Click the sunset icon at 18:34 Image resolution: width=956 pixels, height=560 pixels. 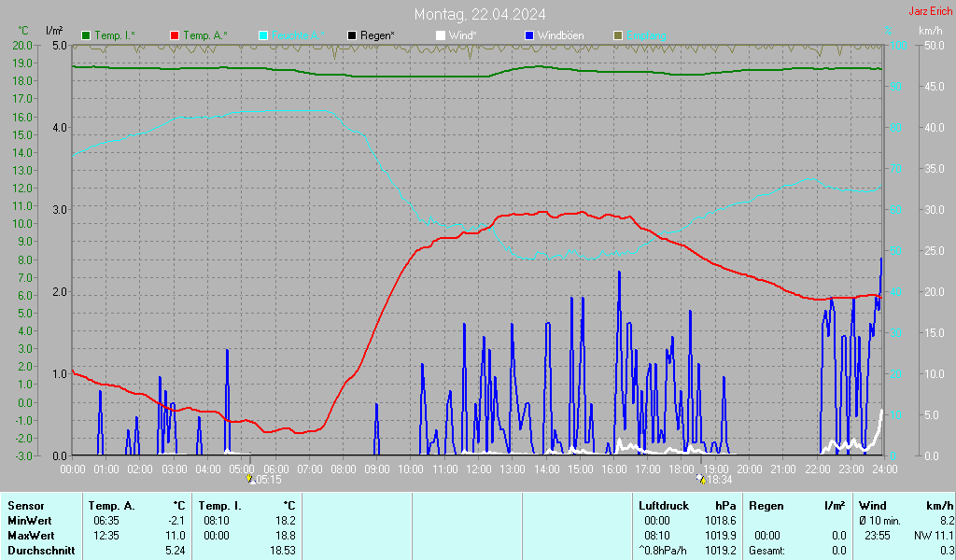click(x=701, y=479)
